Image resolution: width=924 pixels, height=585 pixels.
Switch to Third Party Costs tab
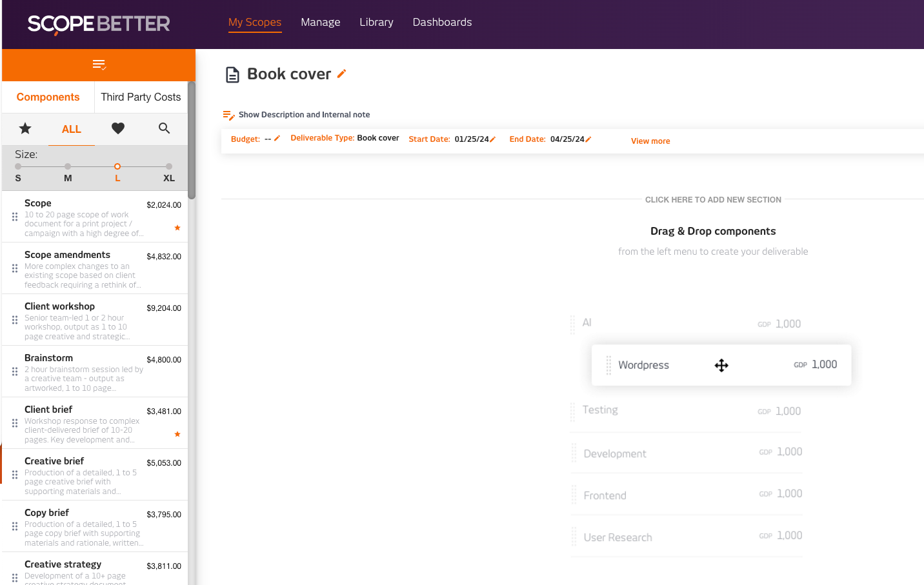(x=141, y=97)
